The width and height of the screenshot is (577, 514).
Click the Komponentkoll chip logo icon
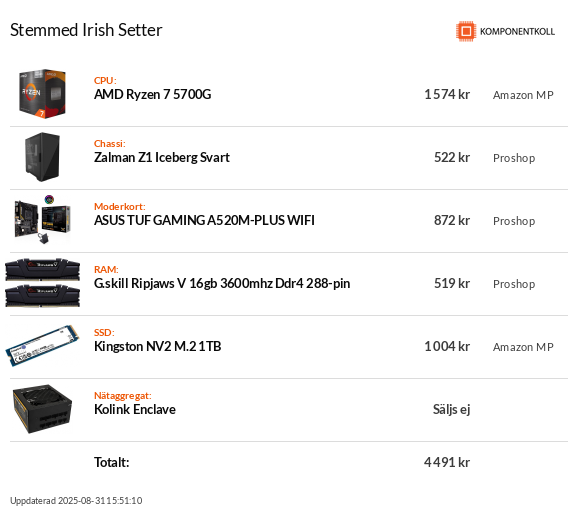[x=466, y=31]
